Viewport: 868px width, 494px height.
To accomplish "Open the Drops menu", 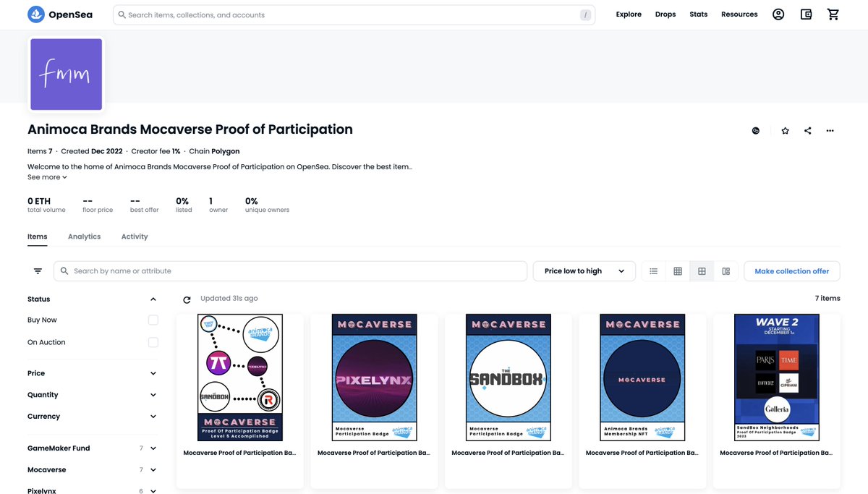I will (x=665, y=14).
